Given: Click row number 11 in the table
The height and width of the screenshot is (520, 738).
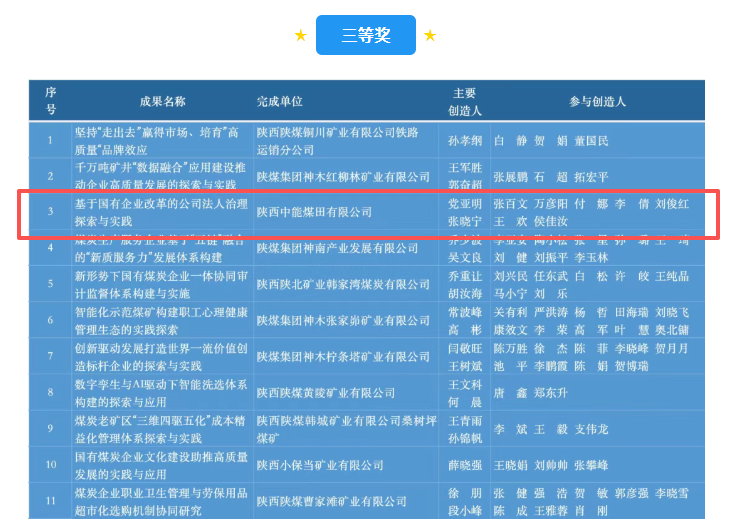Looking at the screenshot, I should [51, 501].
